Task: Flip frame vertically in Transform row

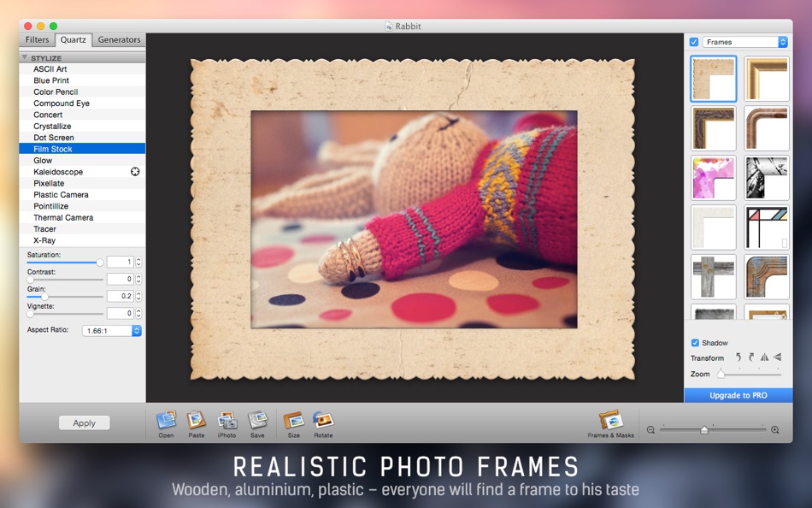Action: click(777, 357)
